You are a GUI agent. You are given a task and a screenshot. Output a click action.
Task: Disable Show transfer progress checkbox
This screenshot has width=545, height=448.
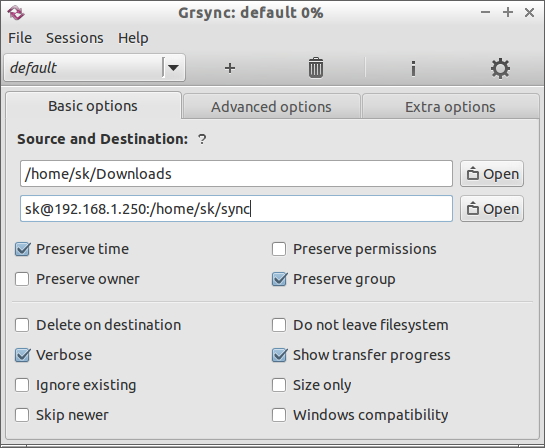279,355
